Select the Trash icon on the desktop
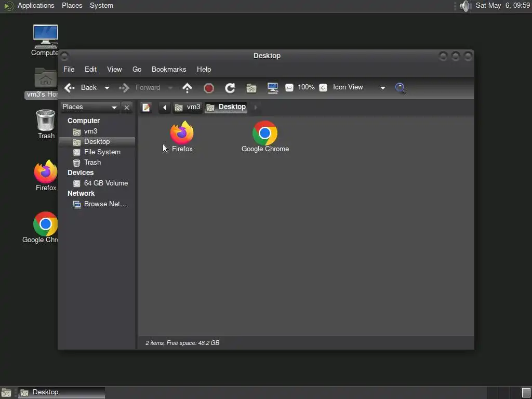The image size is (532, 399). (46, 124)
